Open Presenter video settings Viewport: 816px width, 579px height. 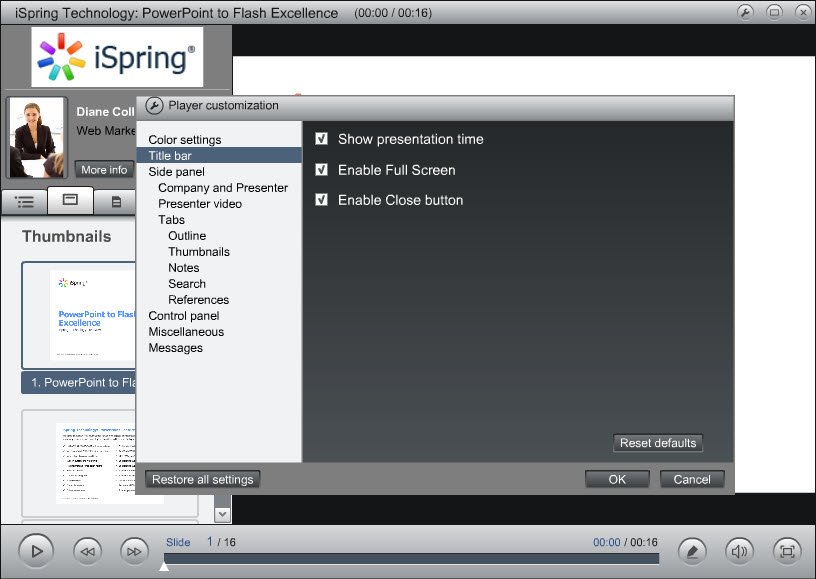tap(200, 204)
